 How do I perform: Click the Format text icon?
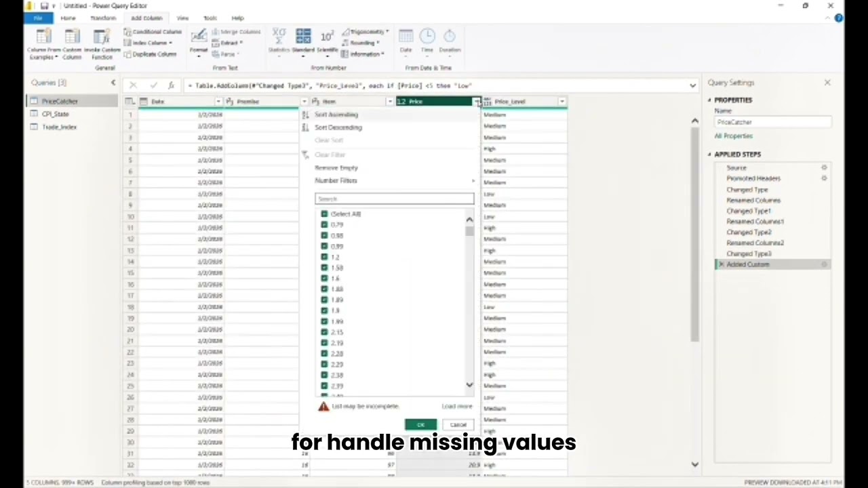coord(199,37)
